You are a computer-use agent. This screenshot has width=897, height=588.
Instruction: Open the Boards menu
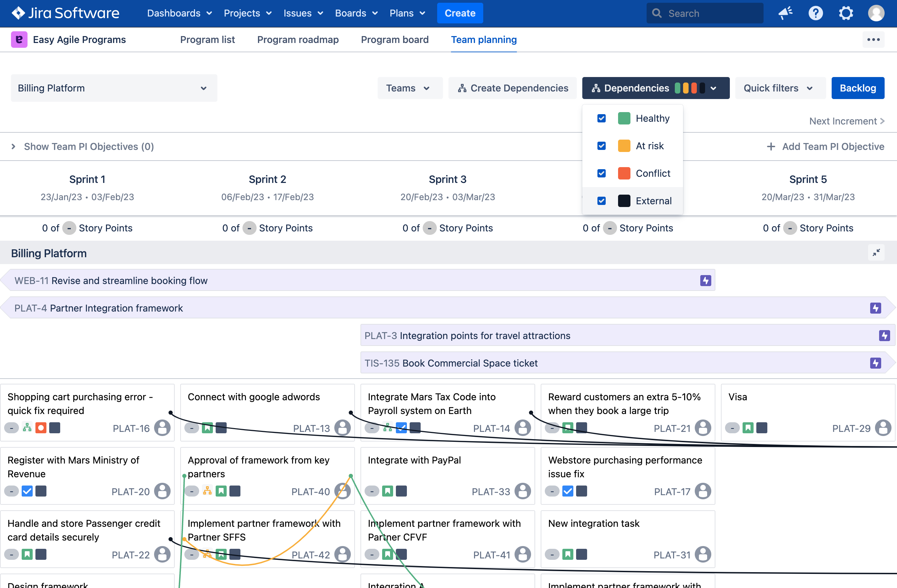pos(356,13)
